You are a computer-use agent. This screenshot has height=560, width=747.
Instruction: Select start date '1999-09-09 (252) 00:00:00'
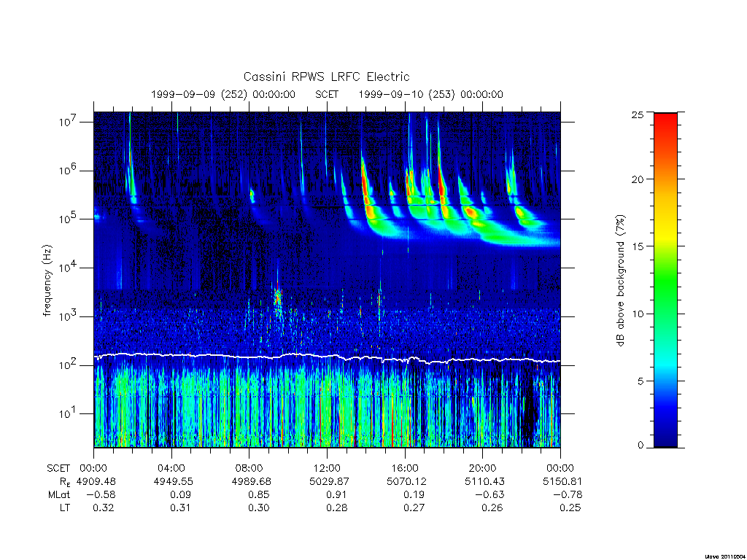pos(223,94)
